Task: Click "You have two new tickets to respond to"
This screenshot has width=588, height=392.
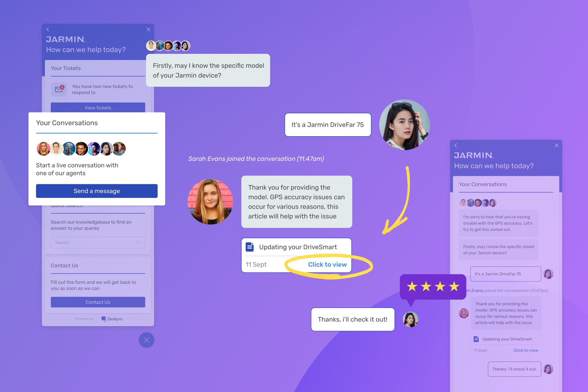Action: click(x=102, y=89)
